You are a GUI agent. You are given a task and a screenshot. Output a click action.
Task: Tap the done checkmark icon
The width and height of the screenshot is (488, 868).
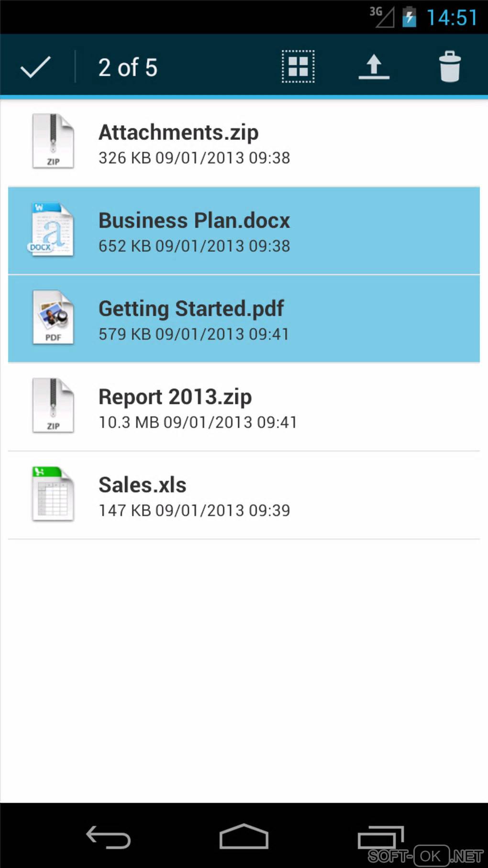tap(35, 67)
